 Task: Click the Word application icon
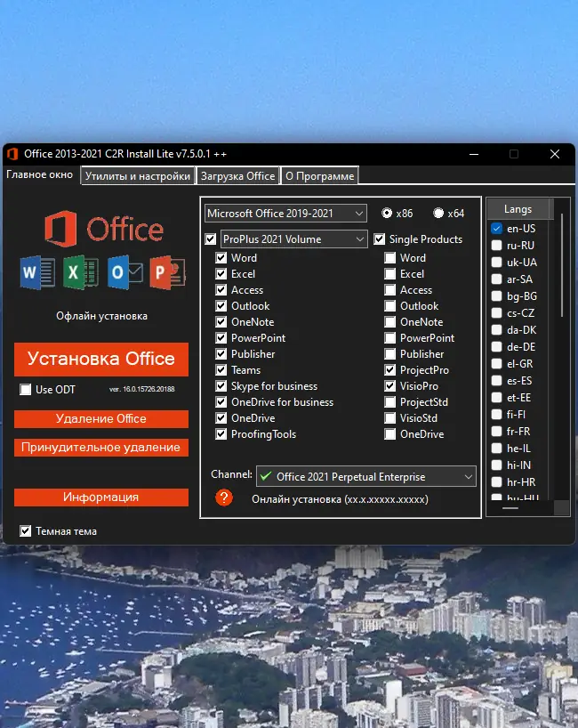tap(37, 272)
